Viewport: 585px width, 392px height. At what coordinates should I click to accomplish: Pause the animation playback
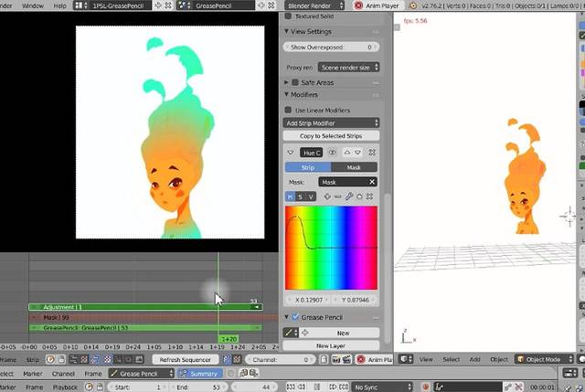coord(317,387)
